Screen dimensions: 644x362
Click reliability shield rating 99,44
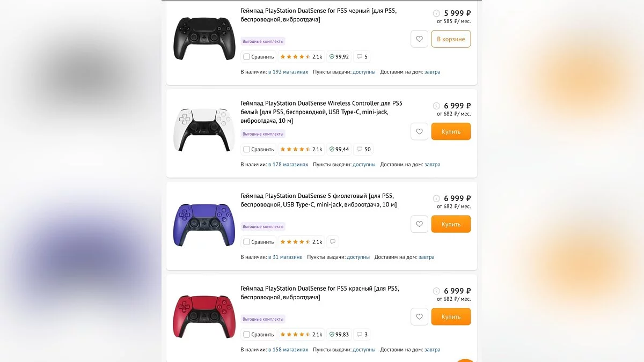[x=339, y=149]
